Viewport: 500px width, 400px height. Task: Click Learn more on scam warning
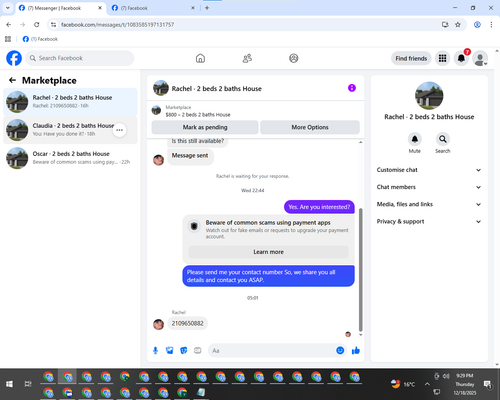(x=268, y=252)
